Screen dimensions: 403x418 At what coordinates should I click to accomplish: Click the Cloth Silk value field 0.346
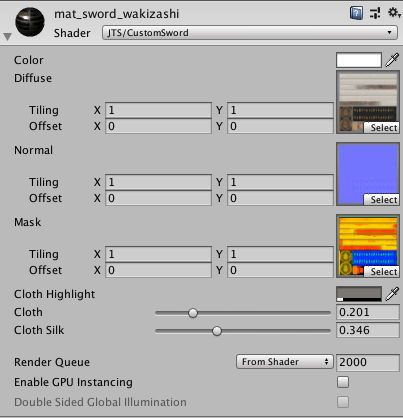(368, 330)
